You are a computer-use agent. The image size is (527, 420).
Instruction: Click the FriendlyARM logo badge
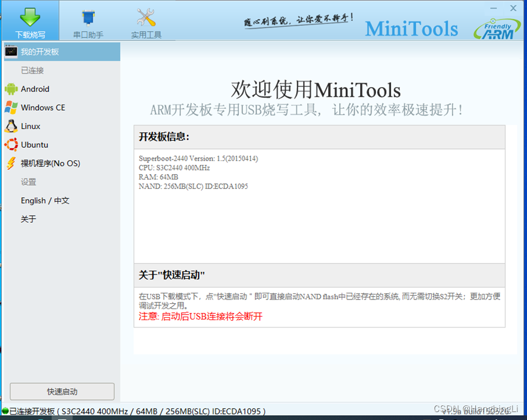tap(497, 27)
